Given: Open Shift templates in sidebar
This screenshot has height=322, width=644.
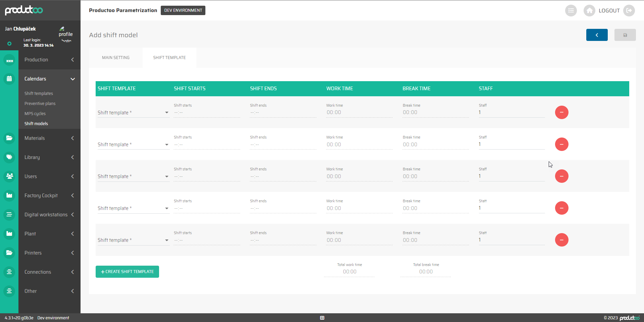Looking at the screenshot, I should point(39,94).
